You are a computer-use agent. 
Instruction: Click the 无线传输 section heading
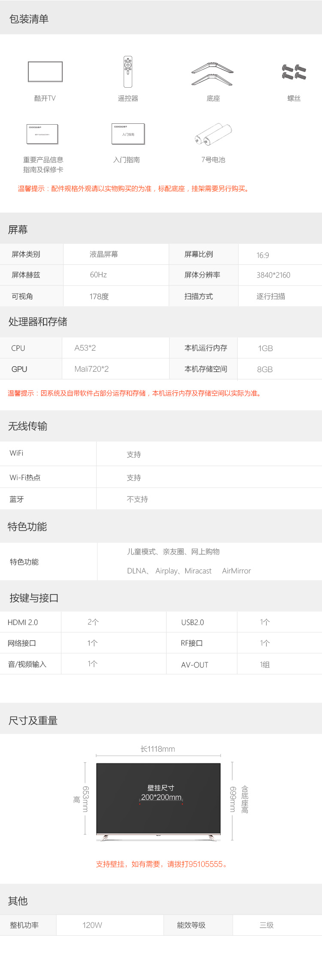28,426
